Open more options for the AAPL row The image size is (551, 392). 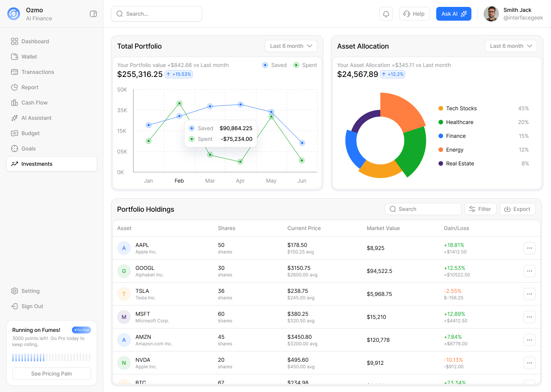(529, 248)
